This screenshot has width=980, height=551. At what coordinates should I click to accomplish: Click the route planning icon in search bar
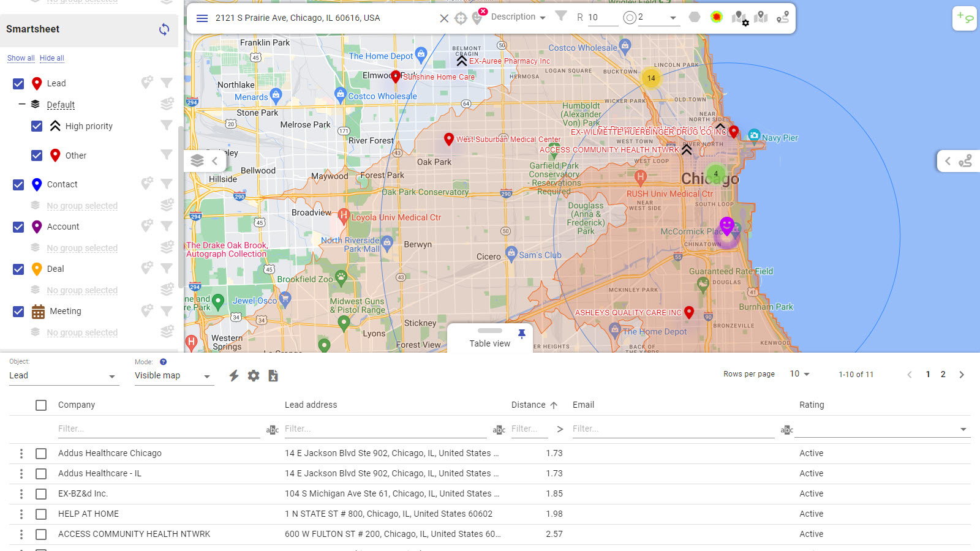pos(782,17)
